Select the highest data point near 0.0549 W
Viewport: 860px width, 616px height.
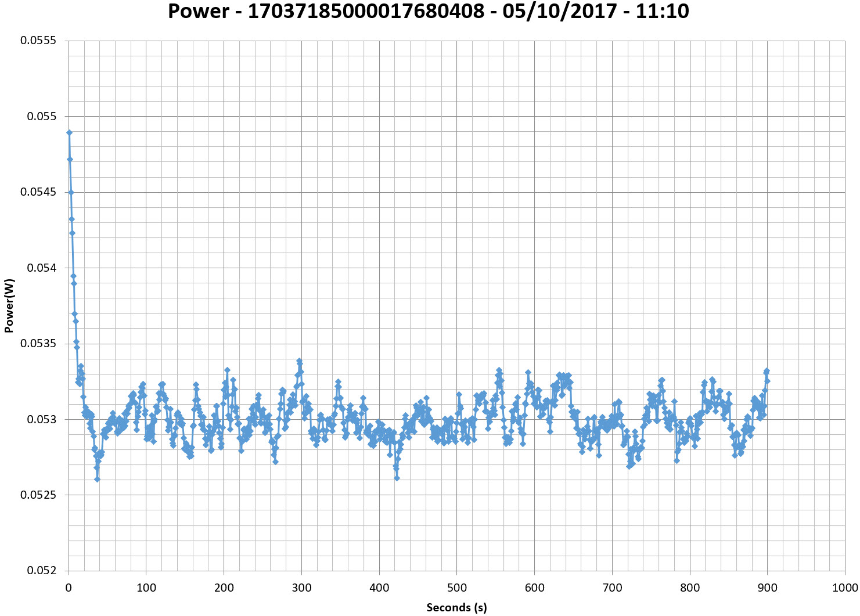click(69, 132)
